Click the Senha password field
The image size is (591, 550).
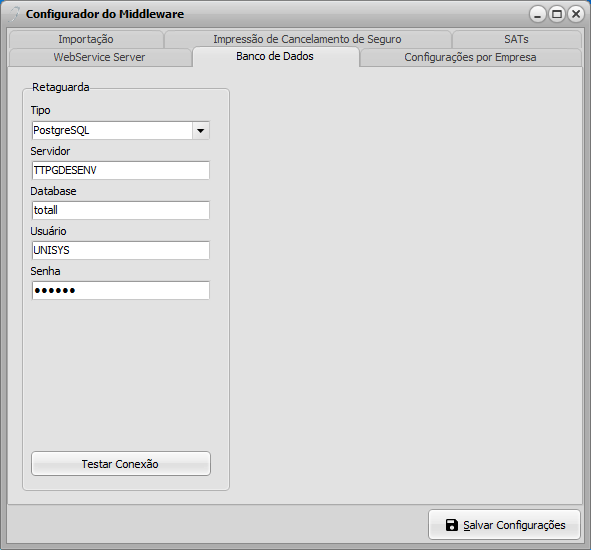tap(121, 290)
